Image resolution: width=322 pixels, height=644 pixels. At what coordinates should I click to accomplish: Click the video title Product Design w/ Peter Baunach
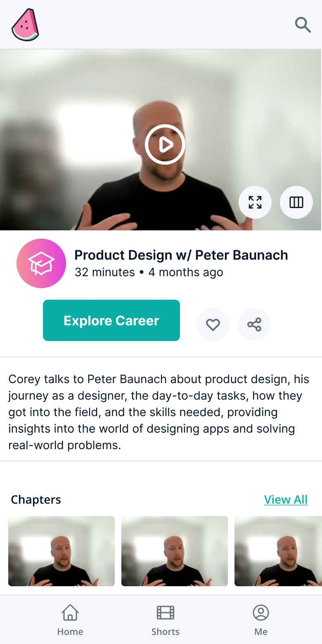click(181, 255)
